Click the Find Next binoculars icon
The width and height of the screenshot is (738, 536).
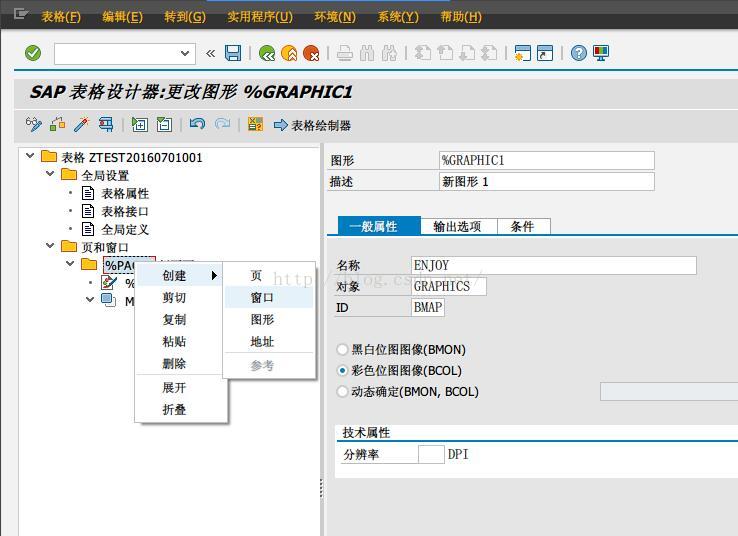tap(389, 53)
